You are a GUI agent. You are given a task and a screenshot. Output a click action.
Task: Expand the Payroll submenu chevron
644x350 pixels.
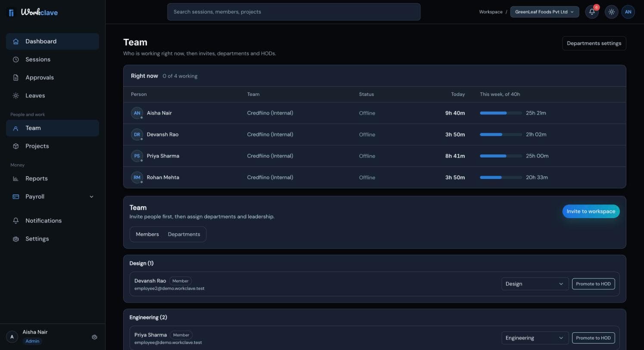[x=91, y=197]
